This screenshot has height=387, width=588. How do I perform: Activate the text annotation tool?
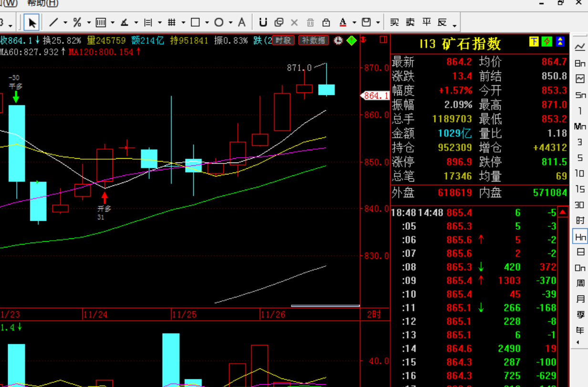(242, 22)
